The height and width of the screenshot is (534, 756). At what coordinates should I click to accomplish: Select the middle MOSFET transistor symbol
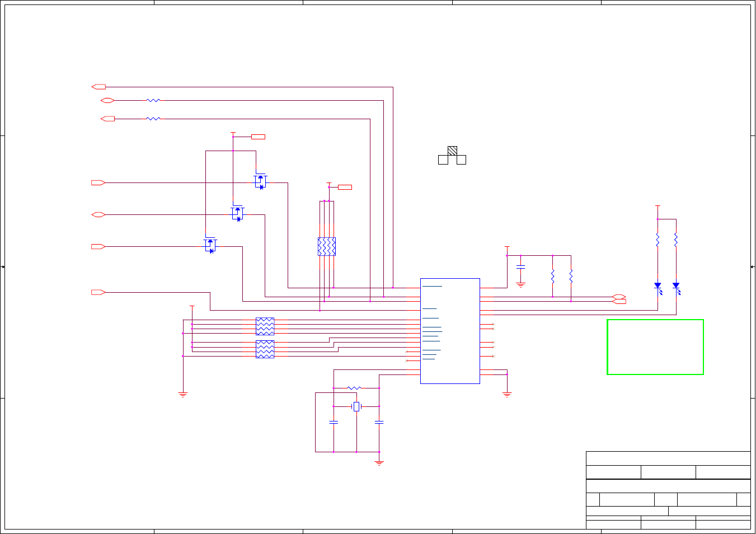tap(238, 213)
